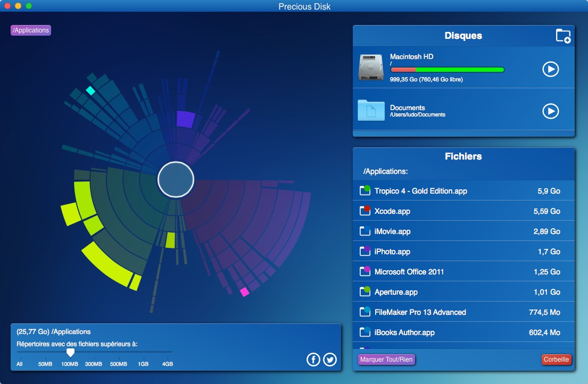Image resolution: width=588 pixels, height=384 pixels.
Task: Click the mark icon beside Xcode.app
Action: pos(365,211)
